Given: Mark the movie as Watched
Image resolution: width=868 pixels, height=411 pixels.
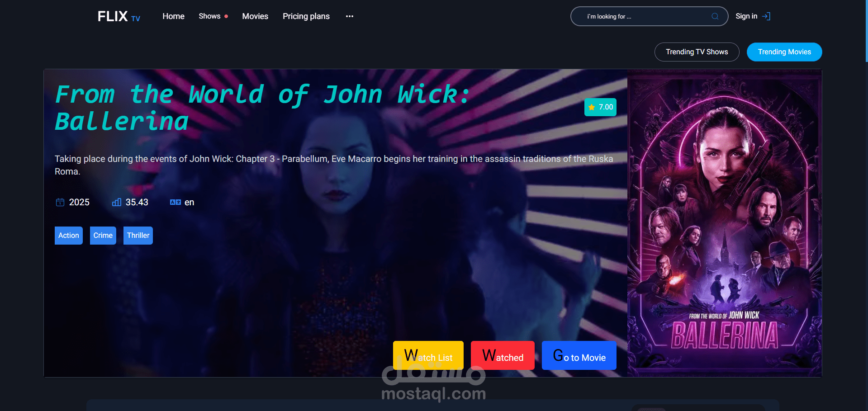Looking at the screenshot, I should (503, 355).
